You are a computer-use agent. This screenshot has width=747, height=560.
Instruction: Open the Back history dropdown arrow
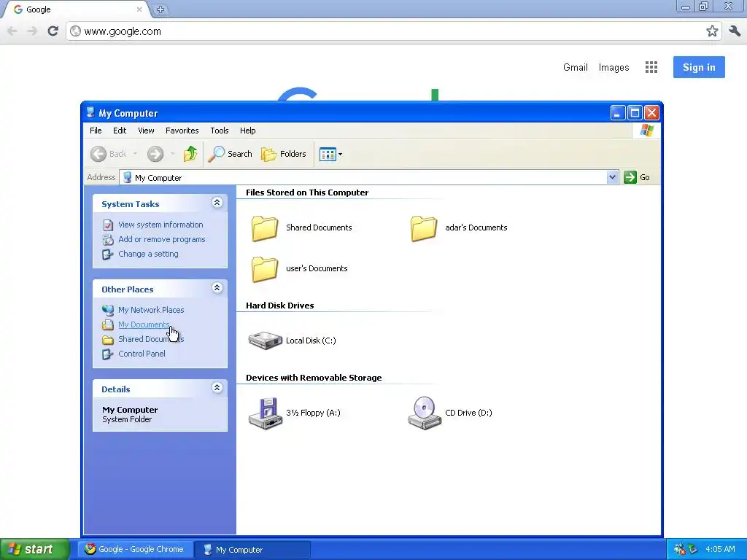[x=135, y=154]
